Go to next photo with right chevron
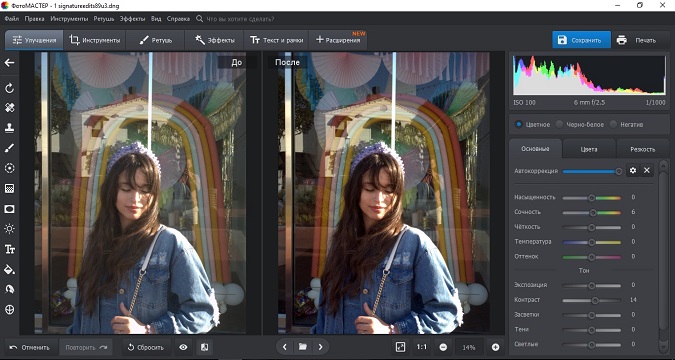The width and height of the screenshot is (675, 360). coord(320,347)
